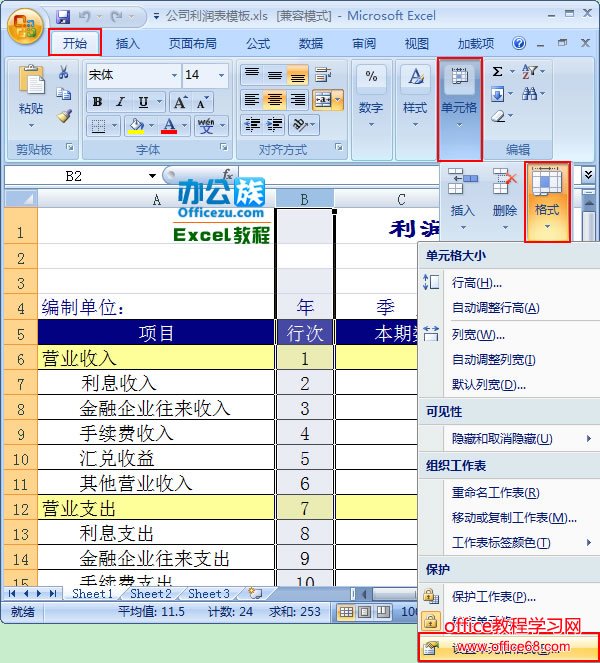Image resolution: width=600 pixels, height=663 pixels.
Task: Apply the yellow fill color bucket
Action: (137, 126)
